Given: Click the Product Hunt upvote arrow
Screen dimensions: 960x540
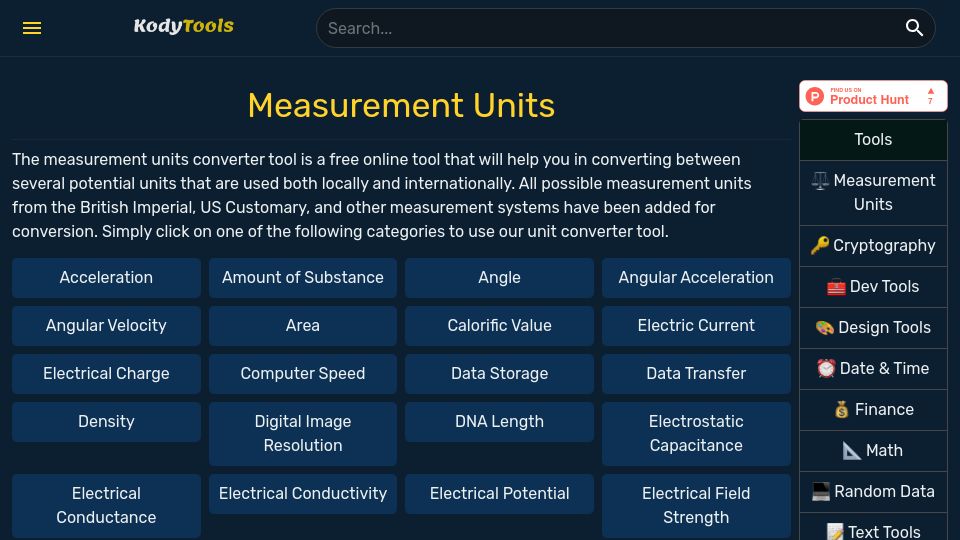Looking at the screenshot, I should 931,91.
